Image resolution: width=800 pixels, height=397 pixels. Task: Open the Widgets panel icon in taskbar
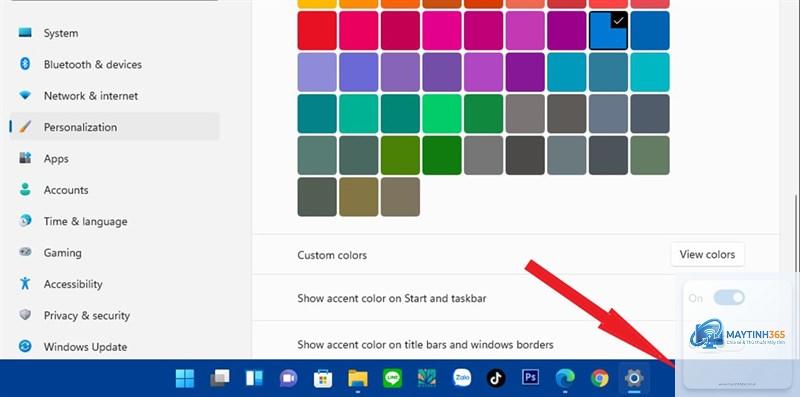pyautogui.click(x=254, y=378)
